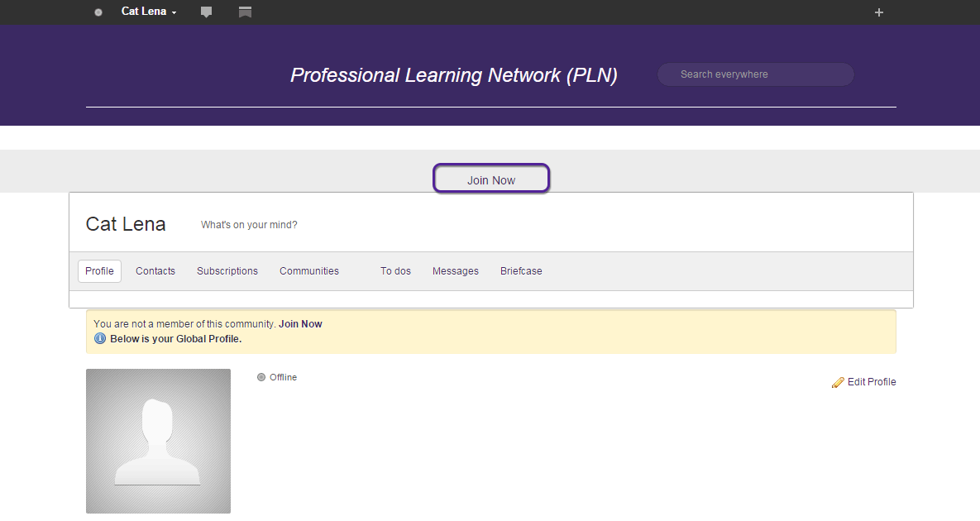Go to the Communities tab

308,271
